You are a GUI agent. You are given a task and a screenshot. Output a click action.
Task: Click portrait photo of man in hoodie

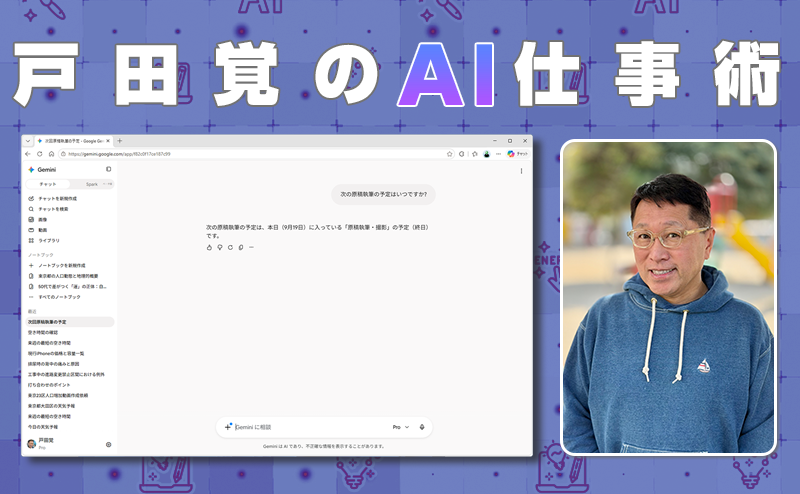pyautogui.click(x=668, y=297)
